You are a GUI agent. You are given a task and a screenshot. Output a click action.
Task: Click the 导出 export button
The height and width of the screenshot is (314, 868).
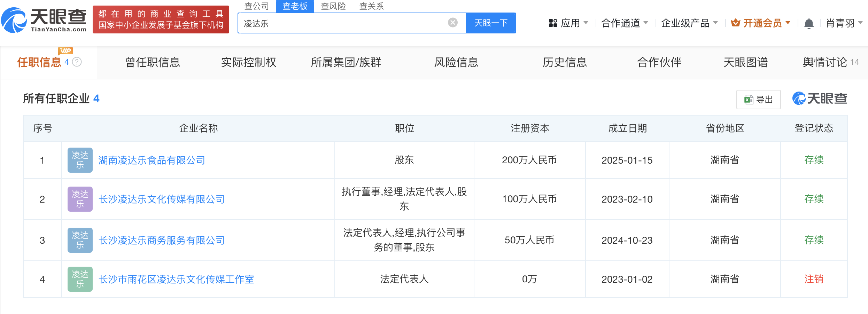pos(759,100)
